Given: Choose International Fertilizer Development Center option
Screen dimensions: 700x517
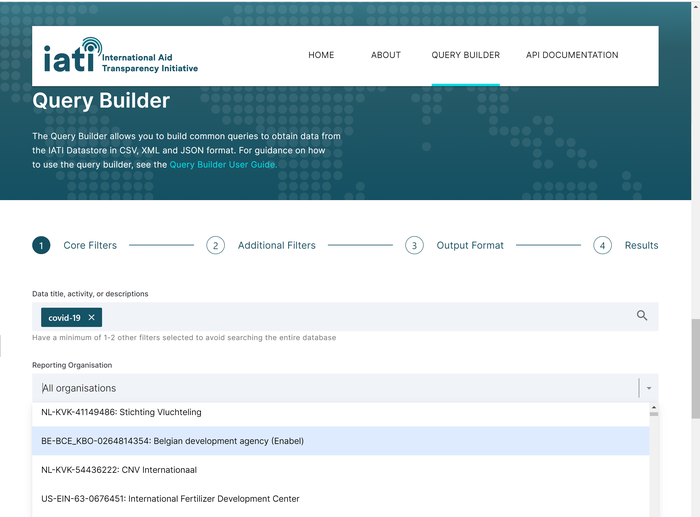Looking at the screenshot, I should coord(340,499).
